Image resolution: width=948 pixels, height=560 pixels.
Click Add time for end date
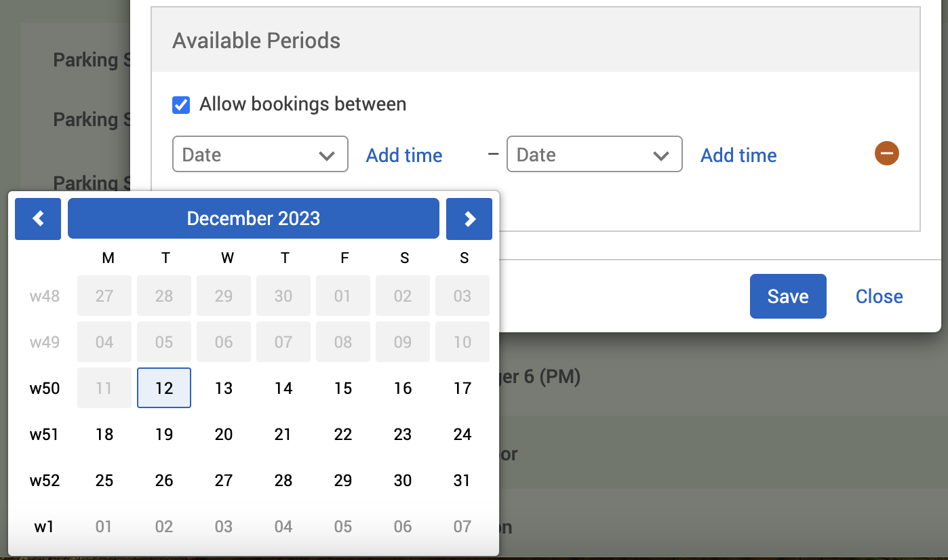click(738, 155)
